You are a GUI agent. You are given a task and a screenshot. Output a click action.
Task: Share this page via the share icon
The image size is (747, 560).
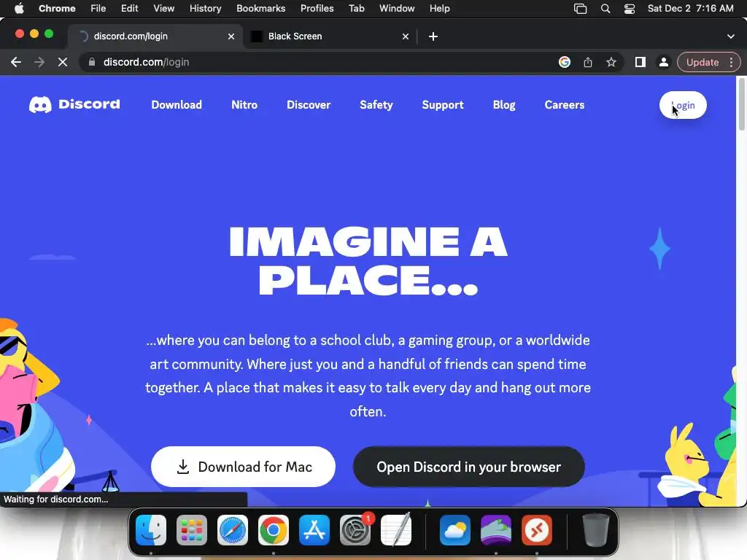[588, 62]
